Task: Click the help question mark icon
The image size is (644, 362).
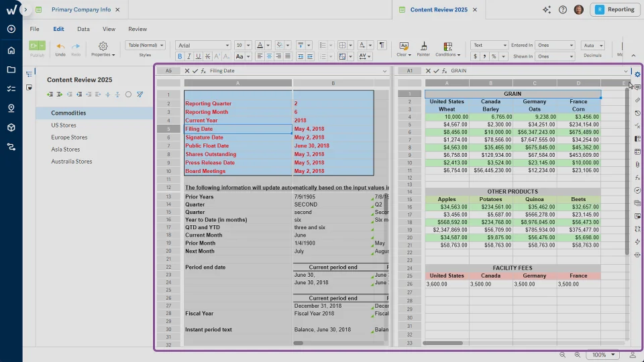Action: [x=562, y=9]
